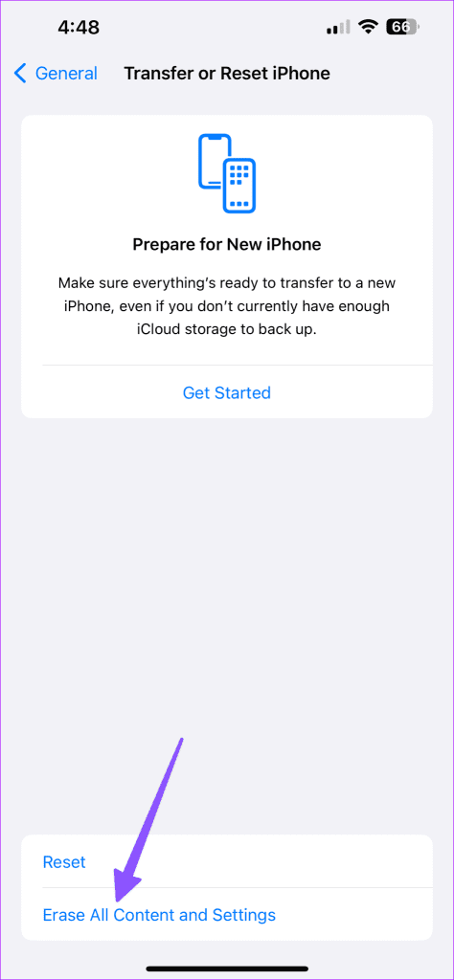Tap the cellular signal bars icon

pyautogui.click(x=339, y=28)
